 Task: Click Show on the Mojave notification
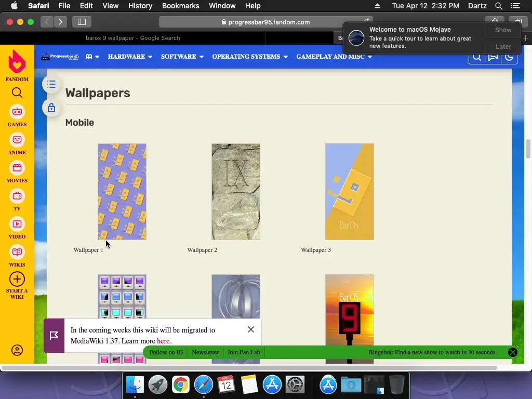click(x=503, y=30)
